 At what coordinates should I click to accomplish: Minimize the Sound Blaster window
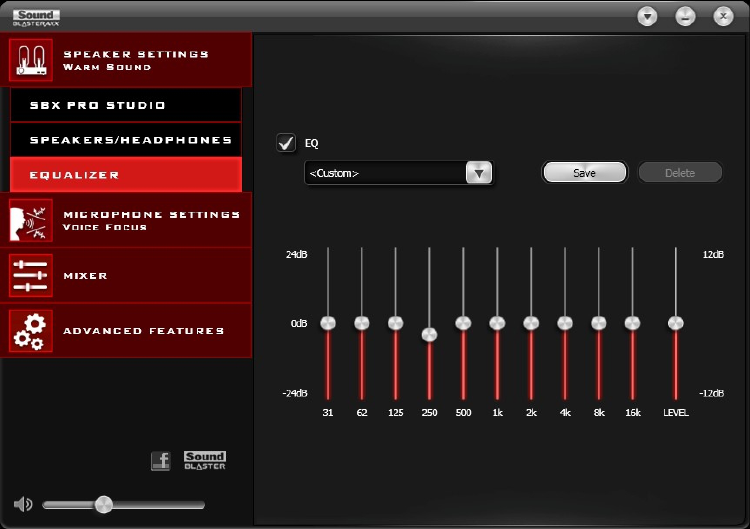(x=685, y=17)
